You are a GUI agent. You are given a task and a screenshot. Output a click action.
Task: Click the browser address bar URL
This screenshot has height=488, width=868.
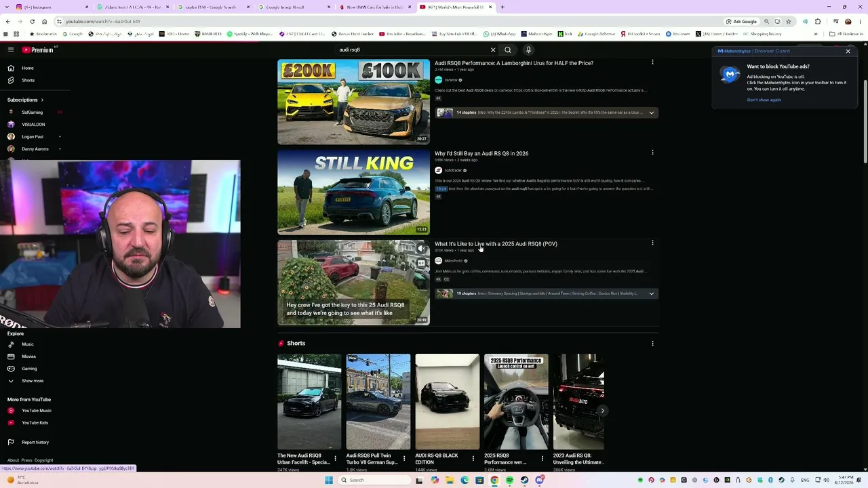[x=103, y=22]
